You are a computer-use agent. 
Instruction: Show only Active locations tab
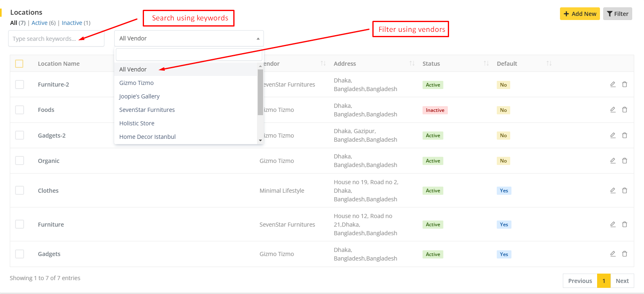coord(40,23)
